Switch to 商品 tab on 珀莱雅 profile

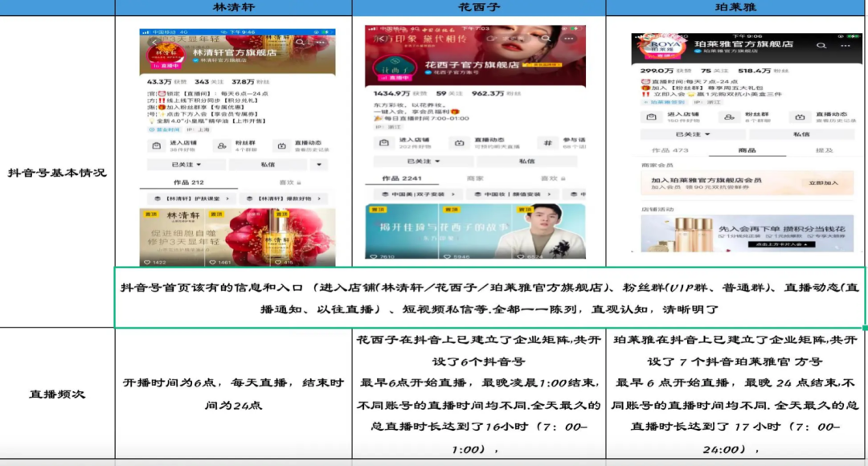click(x=747, y=150)
